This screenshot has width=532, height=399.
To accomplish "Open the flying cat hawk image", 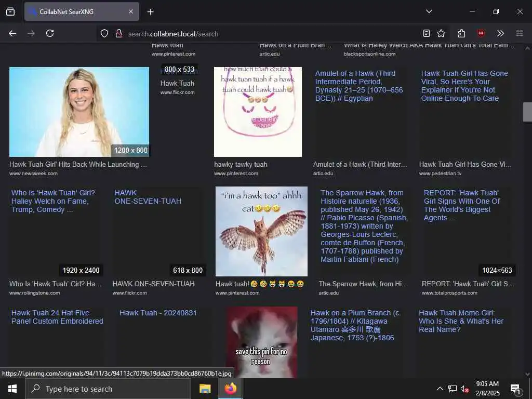I will pyautogui.click(x=261, y=231).
